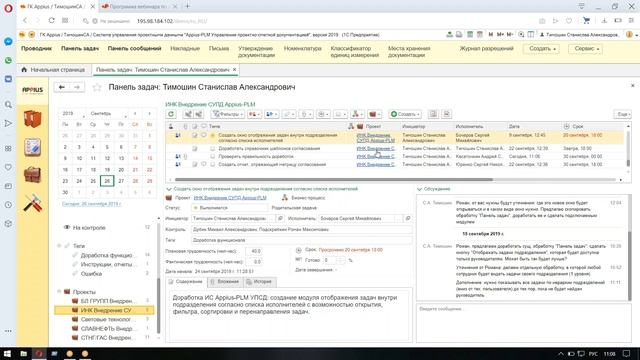Go forward with the right arrow button
The height and width of the screenshot is (360, 640).
(x=77, y=87)
